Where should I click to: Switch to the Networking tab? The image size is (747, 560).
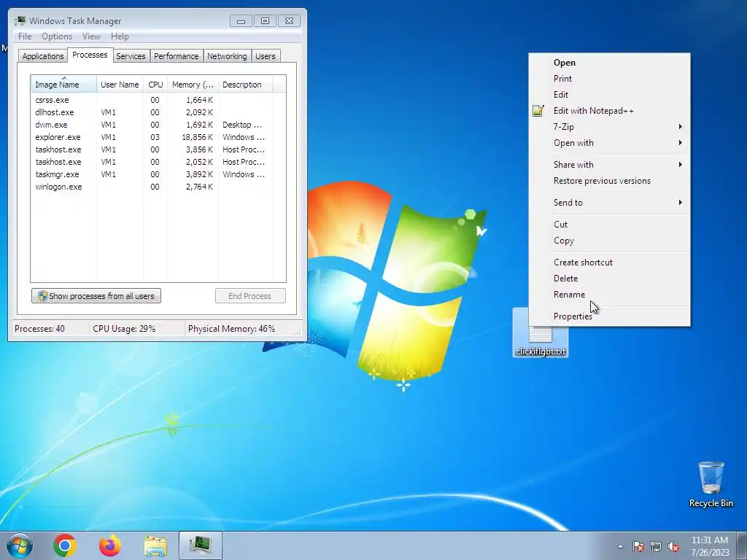[228, 56]
